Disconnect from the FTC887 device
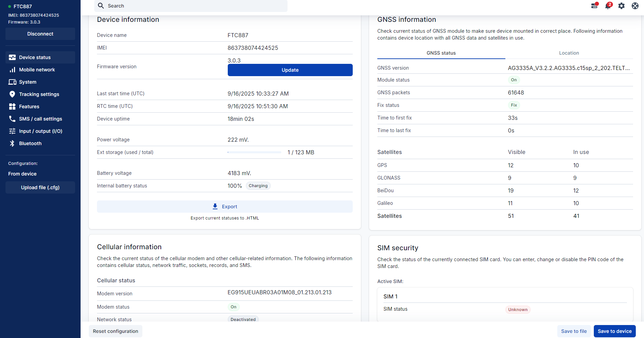Viewport: 644px width, 338px height. click(x=40, y=34)
